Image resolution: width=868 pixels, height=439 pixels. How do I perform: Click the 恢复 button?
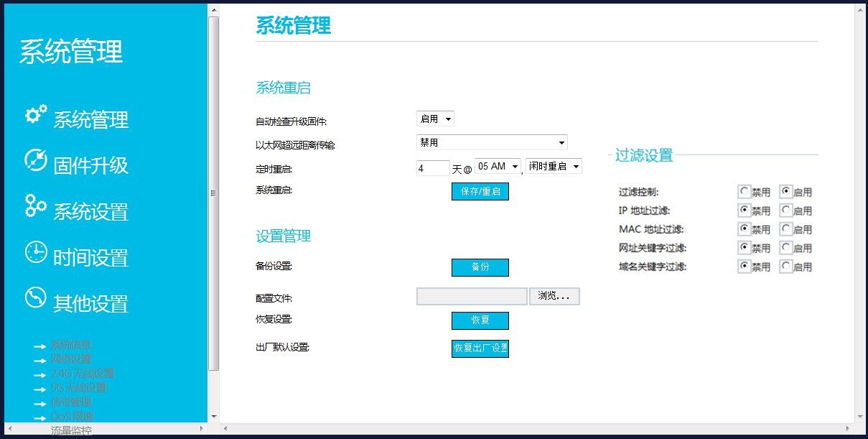pyautogui.click(x=480, y=320)
